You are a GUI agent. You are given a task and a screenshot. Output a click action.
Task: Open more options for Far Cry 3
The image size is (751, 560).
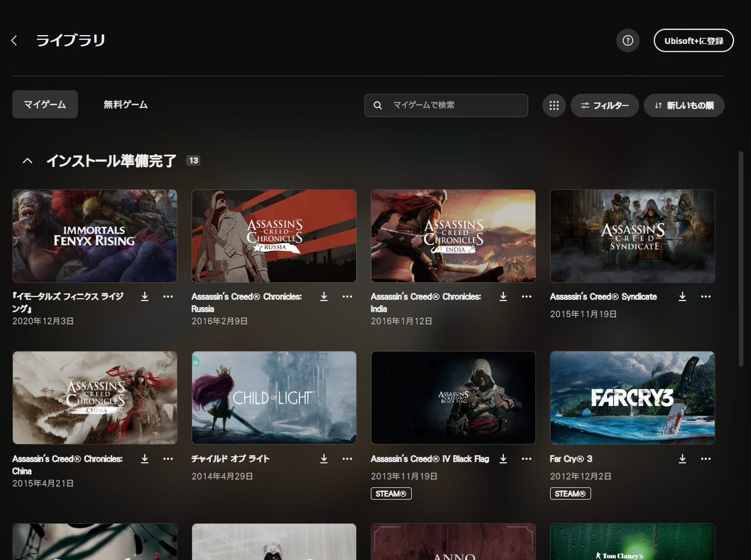(706, 459)
